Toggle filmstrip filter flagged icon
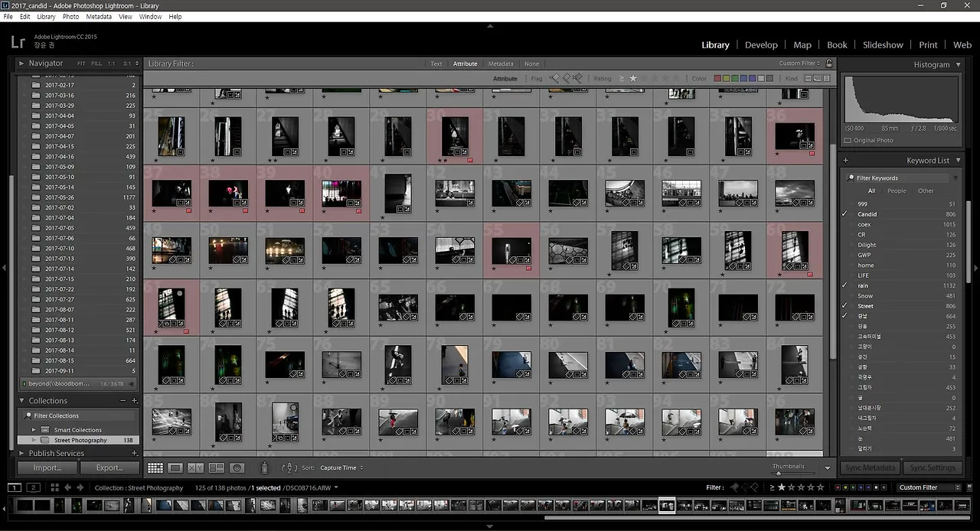The width and height of the screenshot is (980, 531). (734, 487)
